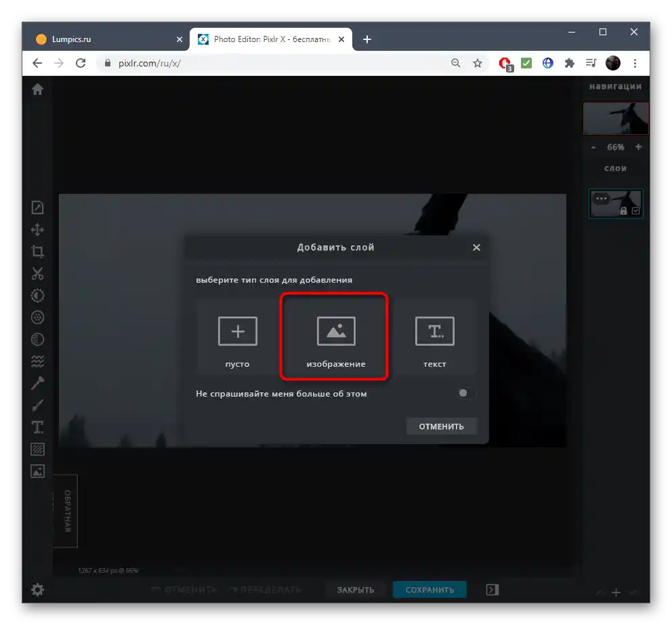Select the Crop tool
This screenshot has height=625, width=672.
tap(37, 251)
